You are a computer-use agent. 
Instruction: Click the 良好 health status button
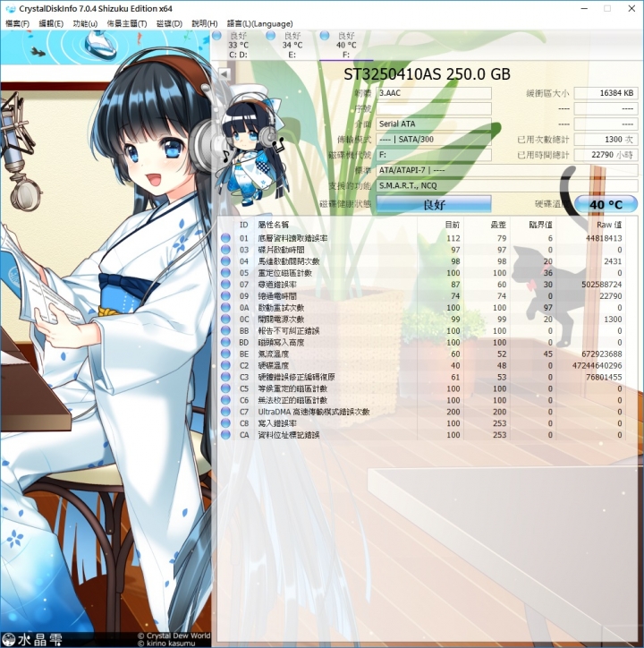(434, 204)
